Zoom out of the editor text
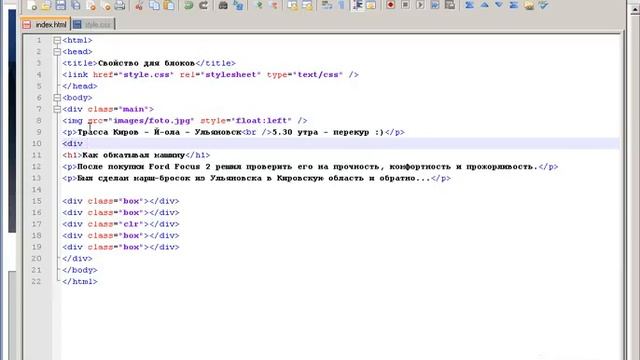Screen dimensions: 640x360 273,5
